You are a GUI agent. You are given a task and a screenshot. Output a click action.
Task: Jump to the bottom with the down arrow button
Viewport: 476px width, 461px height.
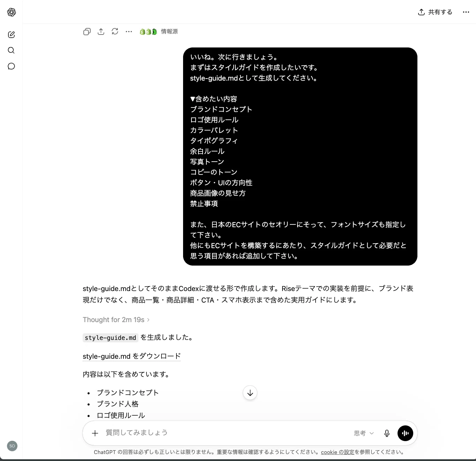point(250,393)
